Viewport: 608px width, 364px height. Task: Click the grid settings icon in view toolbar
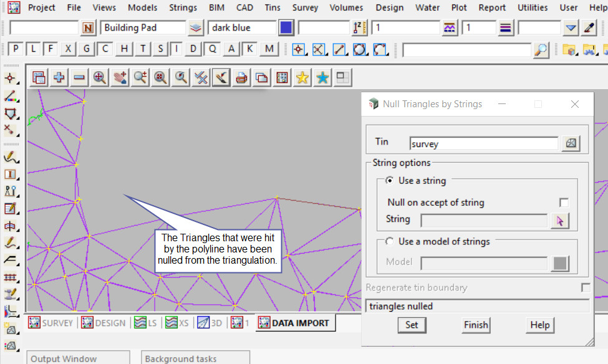tap(282, 78)
